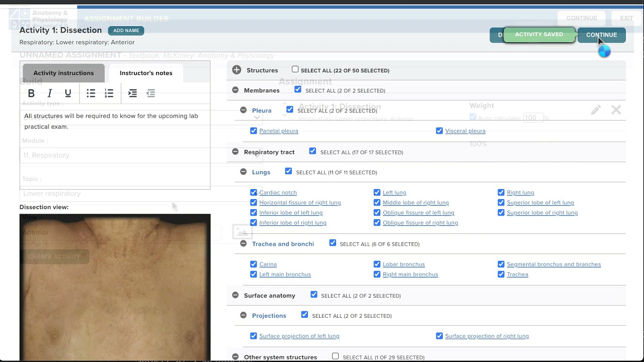Image resolution: width=644 pixels, height=362 pixels.
Task: Open the Left main bronchus link
Action: tap(285, 275)
